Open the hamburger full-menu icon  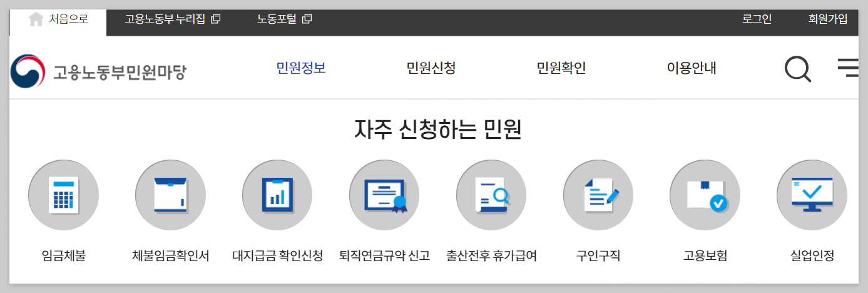point(848,68)
